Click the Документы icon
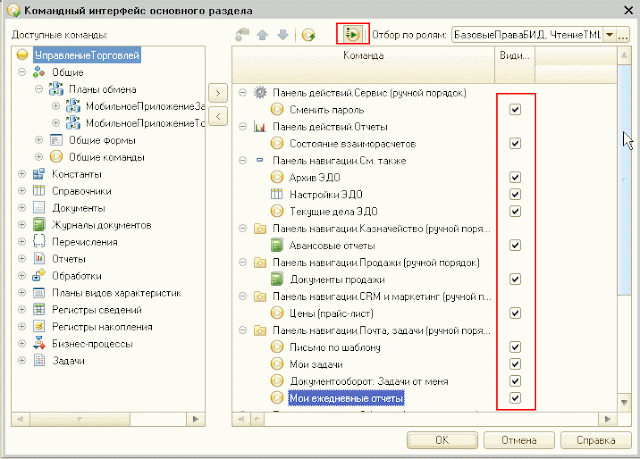 [39, 208]
